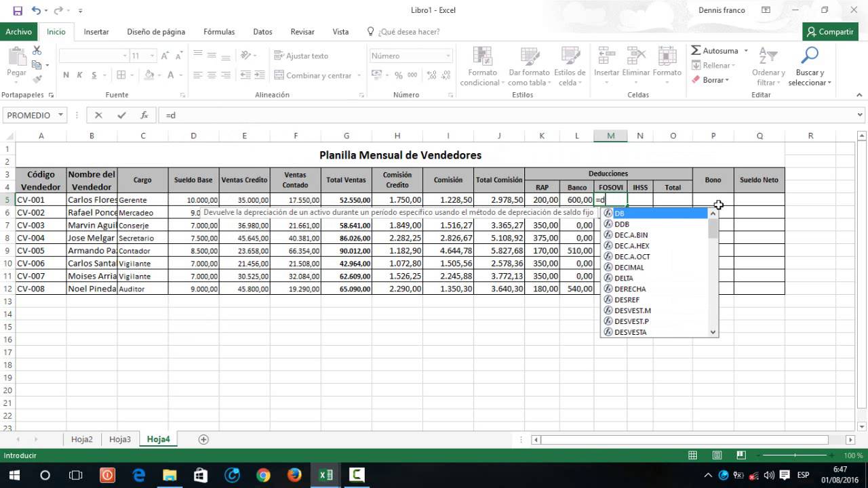Click the Dennis franco account name

pos(722,10)
